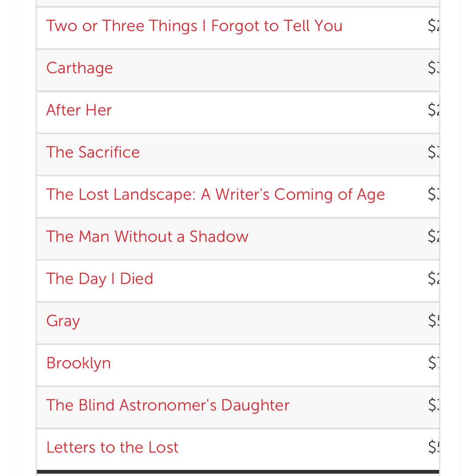
Task: Open the Brooklyn book link
Action: click(x=78, y=364)
